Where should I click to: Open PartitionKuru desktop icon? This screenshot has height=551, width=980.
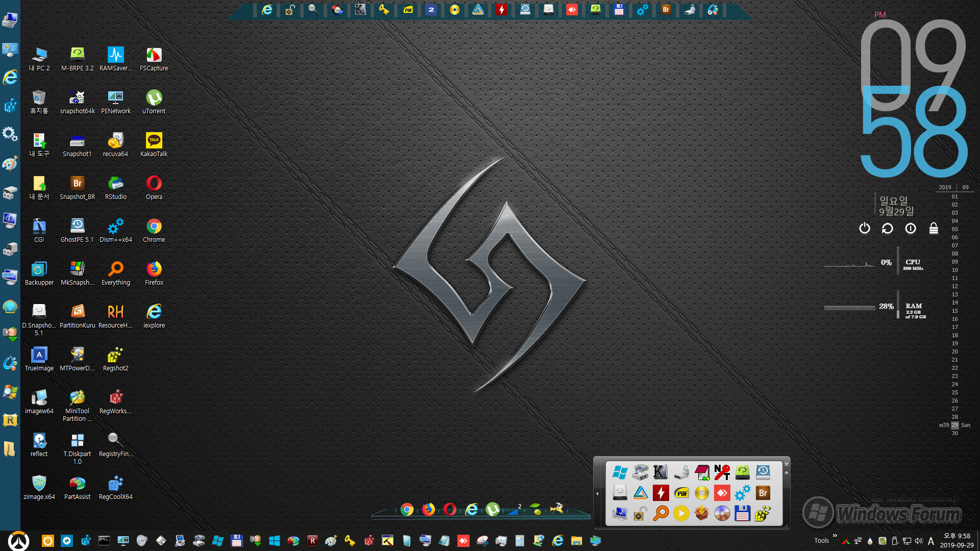tap(77, 316)
